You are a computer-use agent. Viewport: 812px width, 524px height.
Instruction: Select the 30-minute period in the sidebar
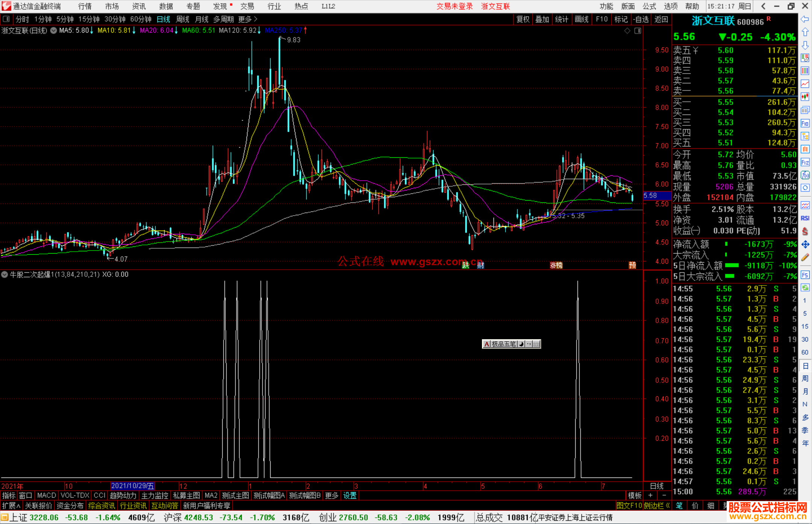[x=805, y=339]
